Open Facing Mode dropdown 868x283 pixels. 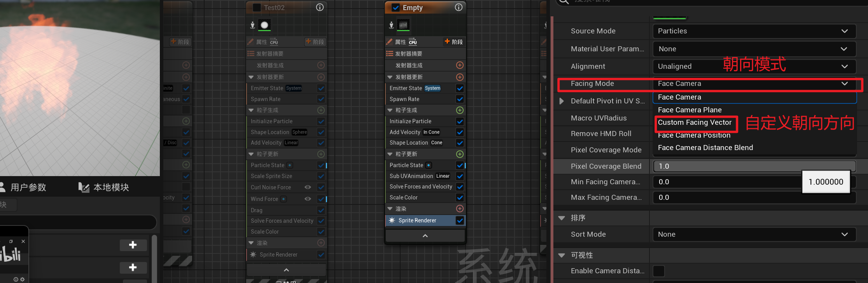[x=754, y=84]
